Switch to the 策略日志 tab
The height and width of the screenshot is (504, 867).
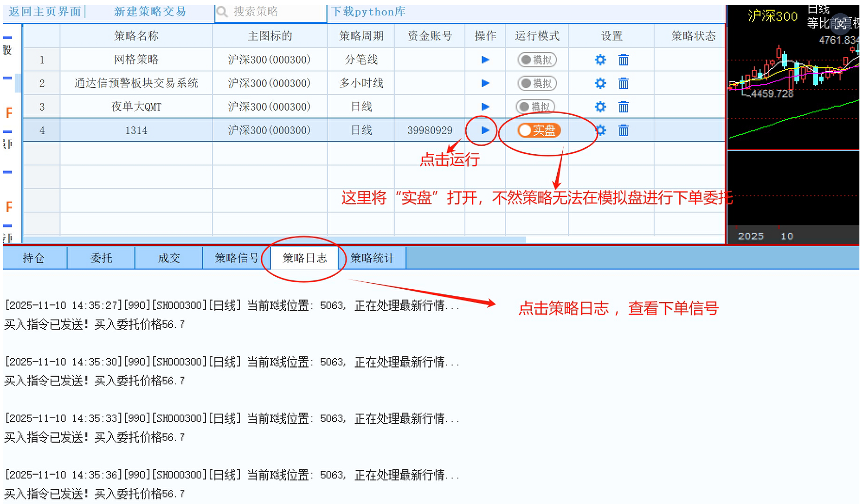tap(305, 258)
